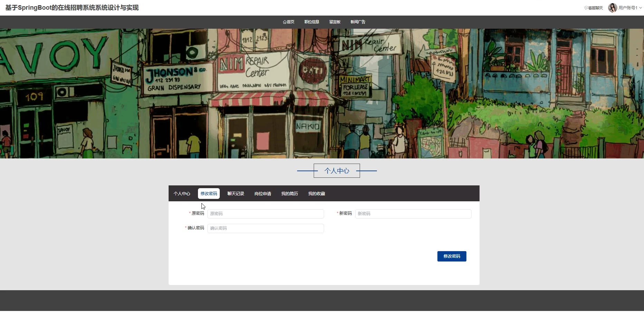
Task: Open the 留言板 message board
Action: (335, 22)
